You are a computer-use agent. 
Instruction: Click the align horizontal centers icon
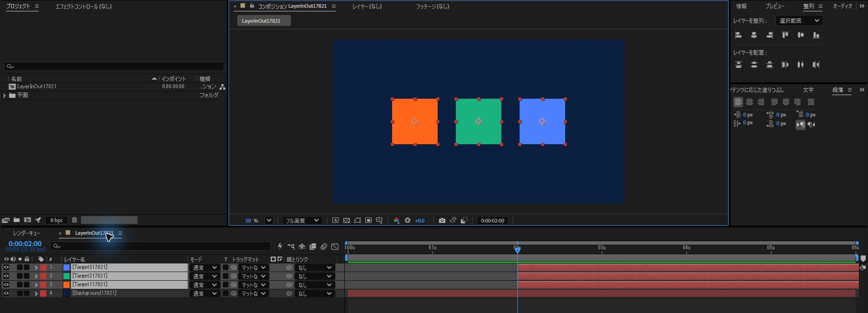pos(754,35)
